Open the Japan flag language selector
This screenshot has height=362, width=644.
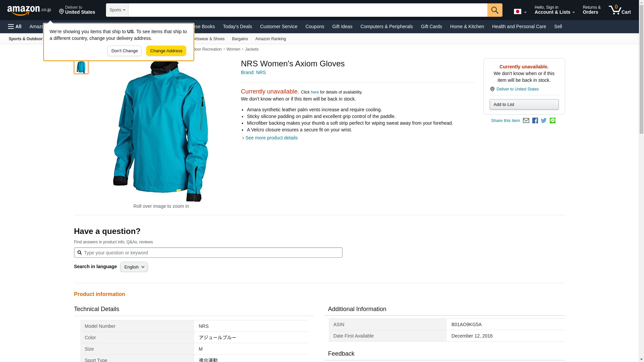tap(520, 12)
